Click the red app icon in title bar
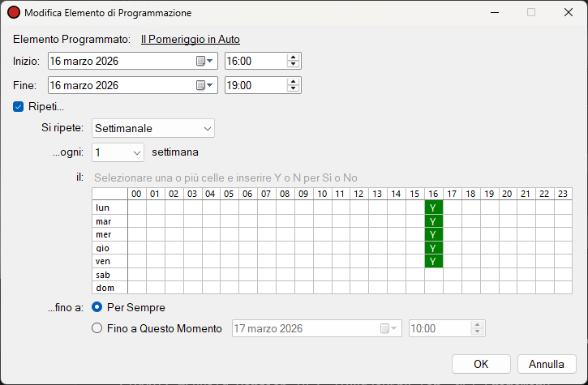Viewport: 588px width, 385px height. (x=14, y=12)
